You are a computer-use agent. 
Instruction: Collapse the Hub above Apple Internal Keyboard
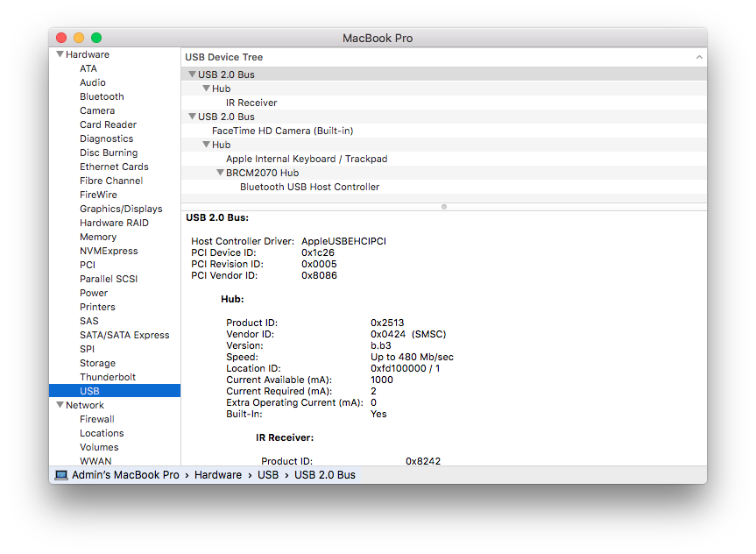click(206, 145)
